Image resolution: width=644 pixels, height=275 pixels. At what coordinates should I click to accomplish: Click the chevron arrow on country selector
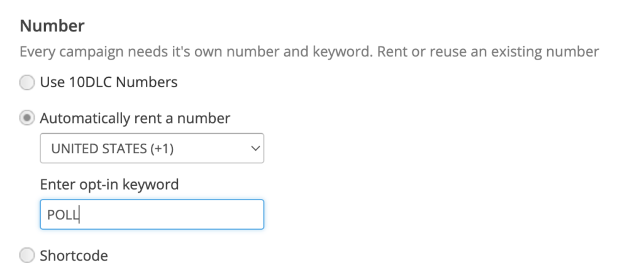click(255, 148)
